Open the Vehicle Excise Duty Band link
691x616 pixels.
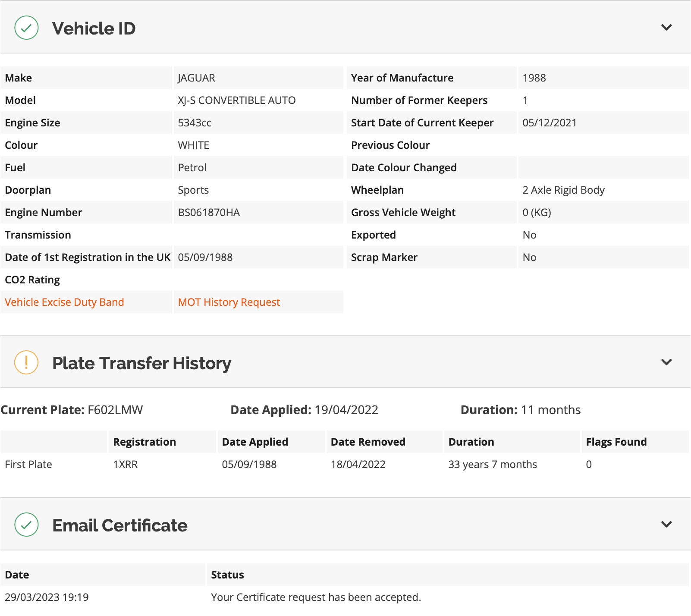pyautogui.click(x=64, y=302)
